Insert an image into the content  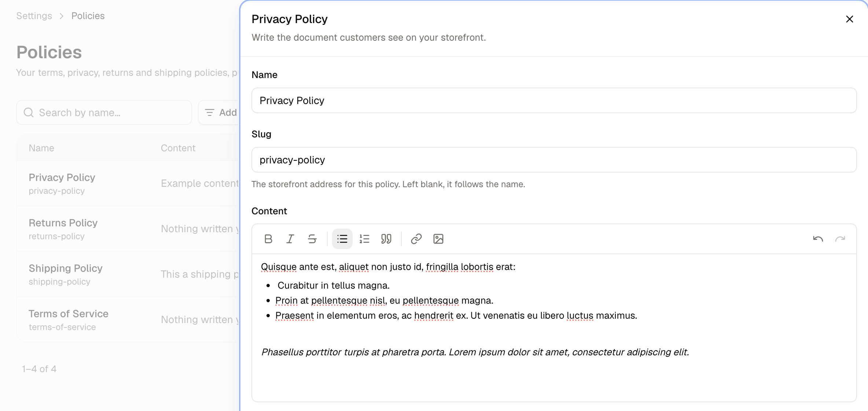pos(438,239)
